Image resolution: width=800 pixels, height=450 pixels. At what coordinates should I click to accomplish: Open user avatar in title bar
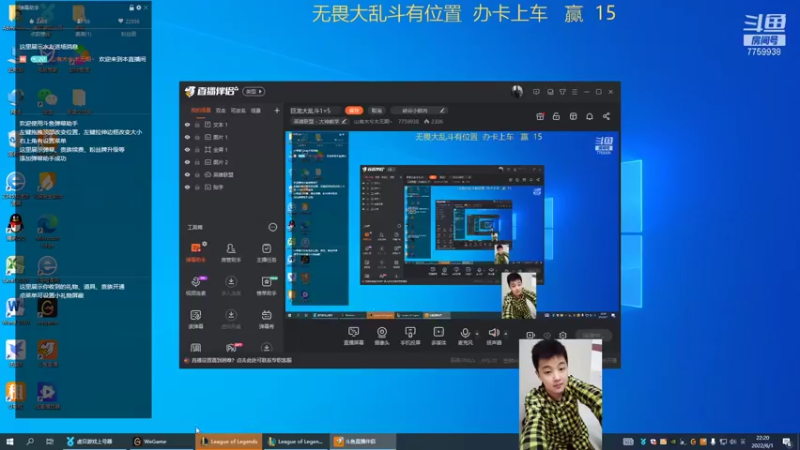517,91
